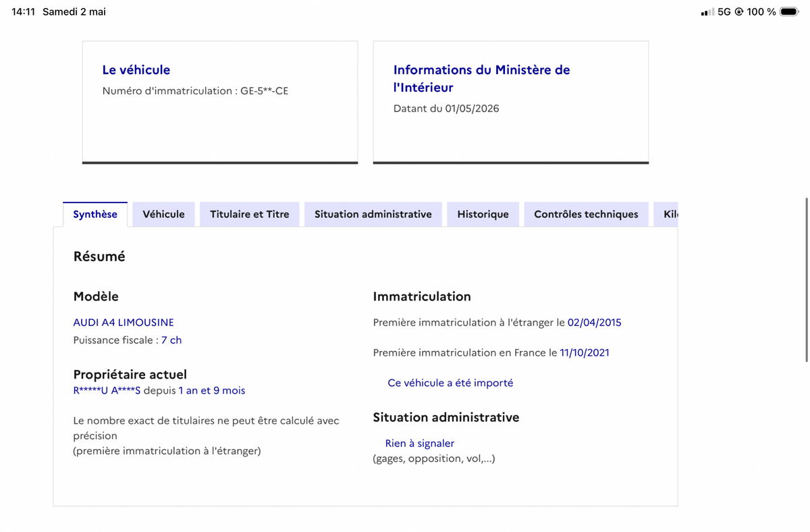Select the Synthèse tab
810x532 pixels.
tap(95, 214)
